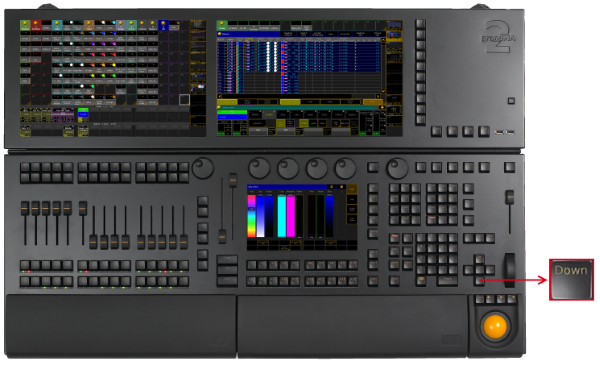Click the blue title bar of the right touchscreen
Image resolution: width=600 pixels, height=366 pixels.
[x=249, y=34]
